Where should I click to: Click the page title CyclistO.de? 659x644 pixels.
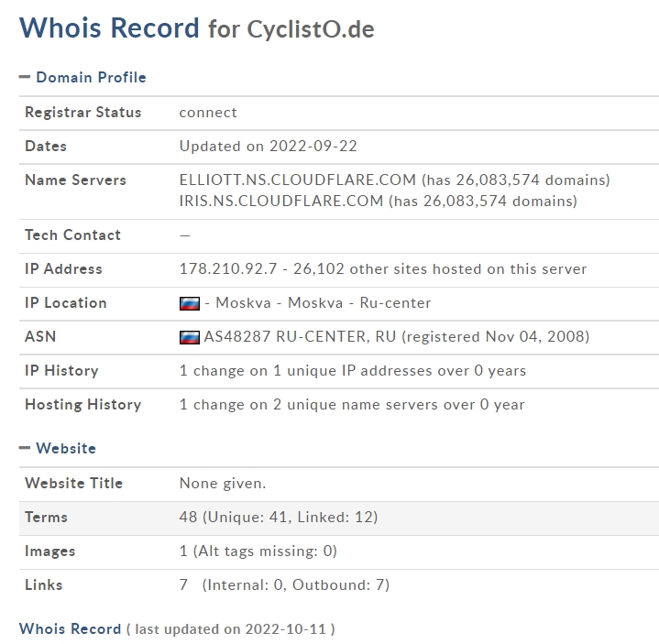pyautogui.click(x=311, y=29)
